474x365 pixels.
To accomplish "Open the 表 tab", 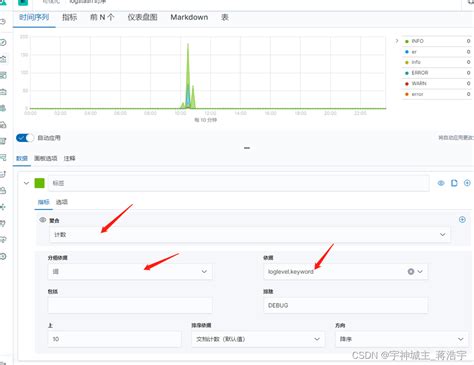I will [225, 17].
